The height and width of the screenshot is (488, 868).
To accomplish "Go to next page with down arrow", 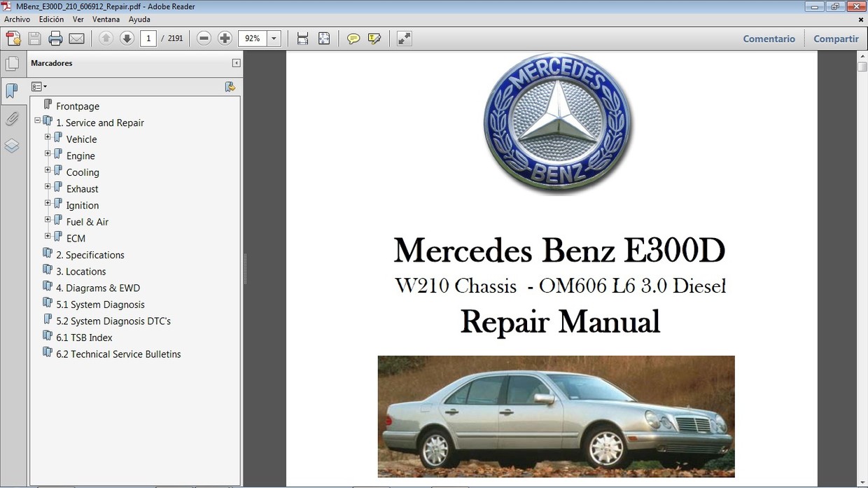I will point(127,38).
